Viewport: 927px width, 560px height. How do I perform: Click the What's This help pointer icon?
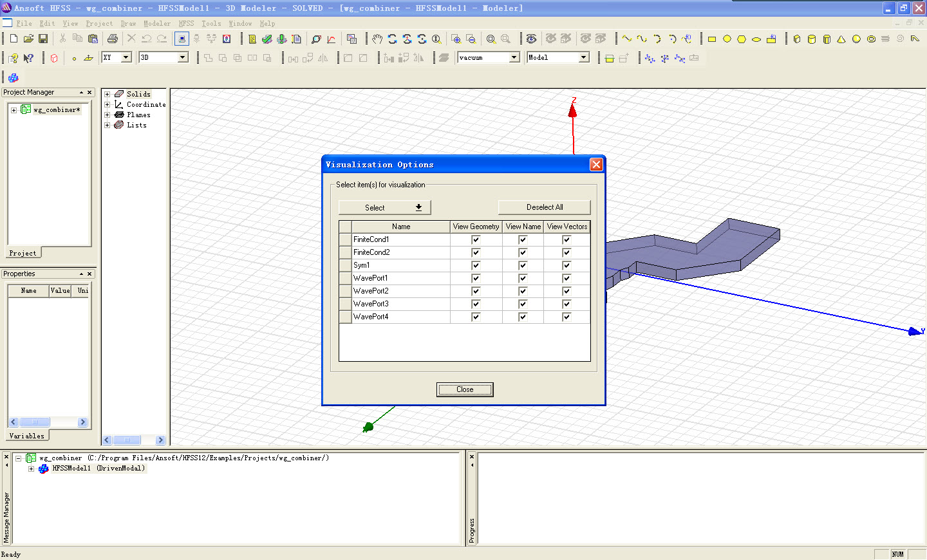pyautogui.click(x=28, y=58)
